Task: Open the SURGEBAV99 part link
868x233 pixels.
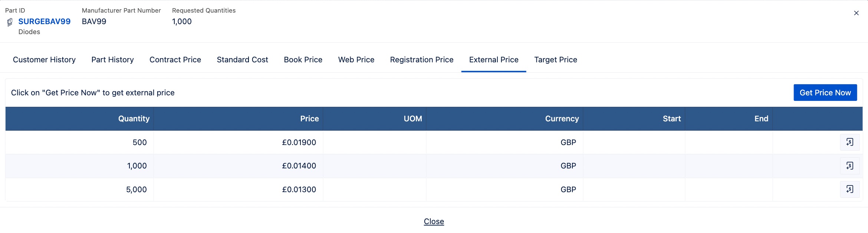Action: click(45, 22)
